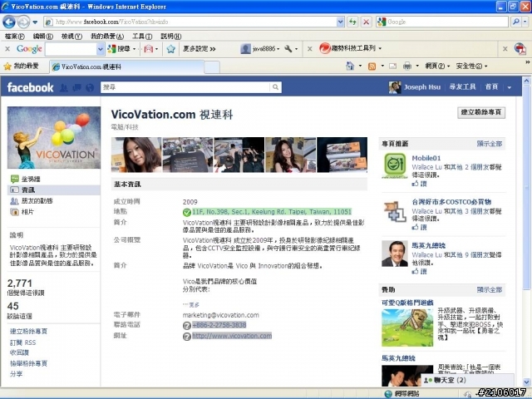
Task: Click the Google Toolbar bookmark star icon
Action: 170,49
